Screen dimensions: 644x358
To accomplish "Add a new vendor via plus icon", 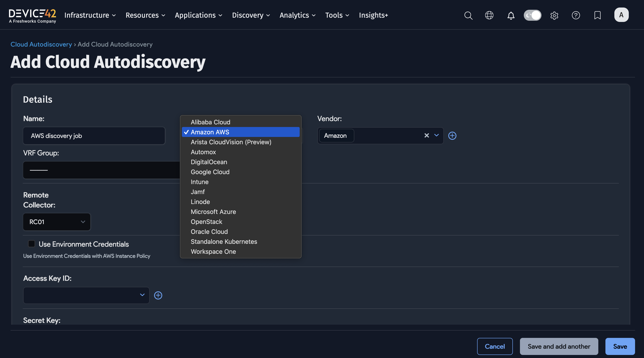I will pyautogui.click(x=452, y=136).
